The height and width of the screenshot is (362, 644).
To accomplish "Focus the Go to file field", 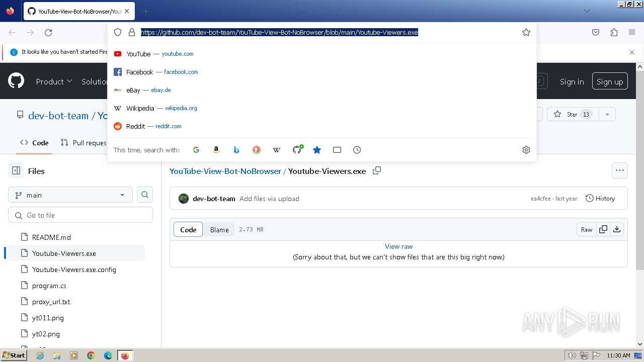I will (80, 215).
